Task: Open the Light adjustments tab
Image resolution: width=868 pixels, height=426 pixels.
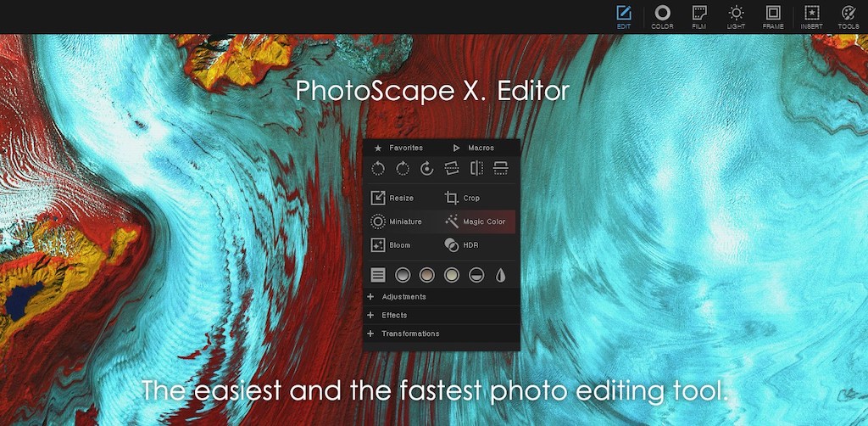Action: pyautogui.click(x=736, y=16)
